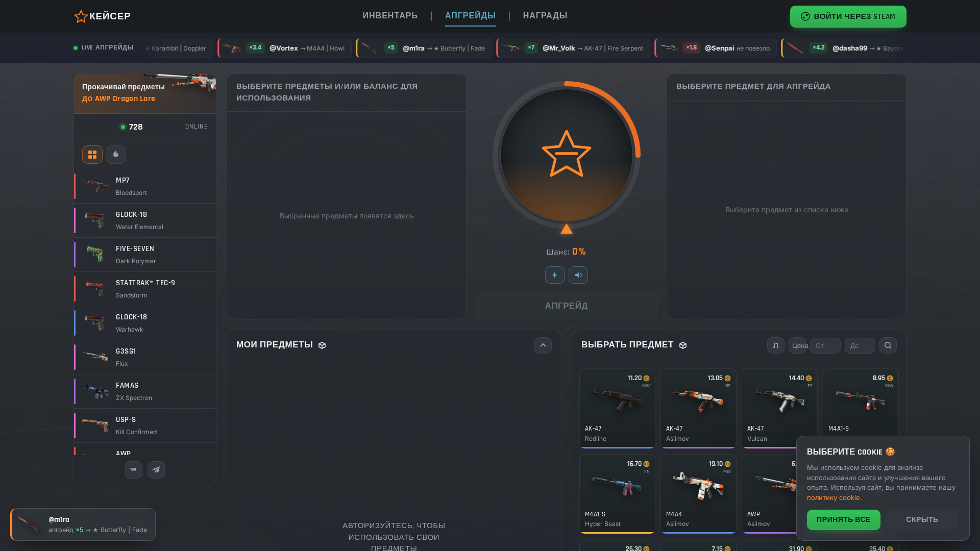Switch to the АПГРЕЙДЫ tab
Viewport: 980px width, 551px height.
point(470,16)
